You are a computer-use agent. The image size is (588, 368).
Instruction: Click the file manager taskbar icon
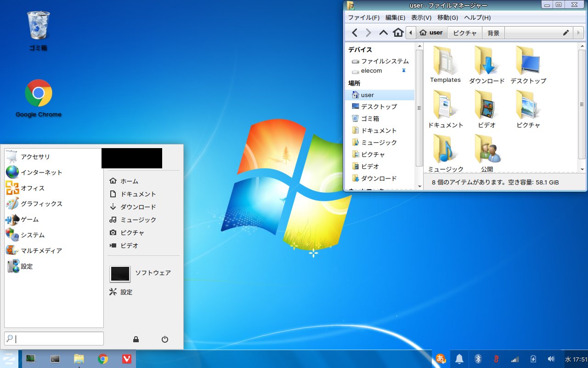click(x=79, y=359)
